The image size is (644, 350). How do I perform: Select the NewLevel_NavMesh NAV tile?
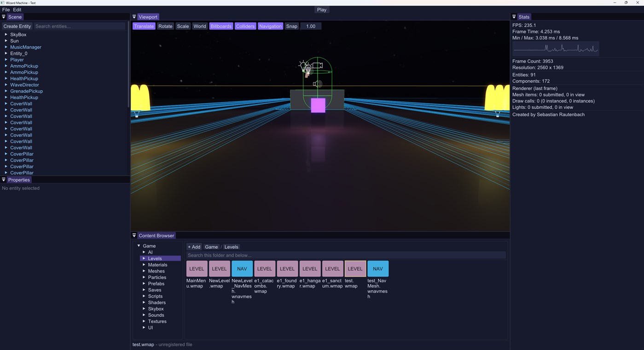click(x=242, y=269)
